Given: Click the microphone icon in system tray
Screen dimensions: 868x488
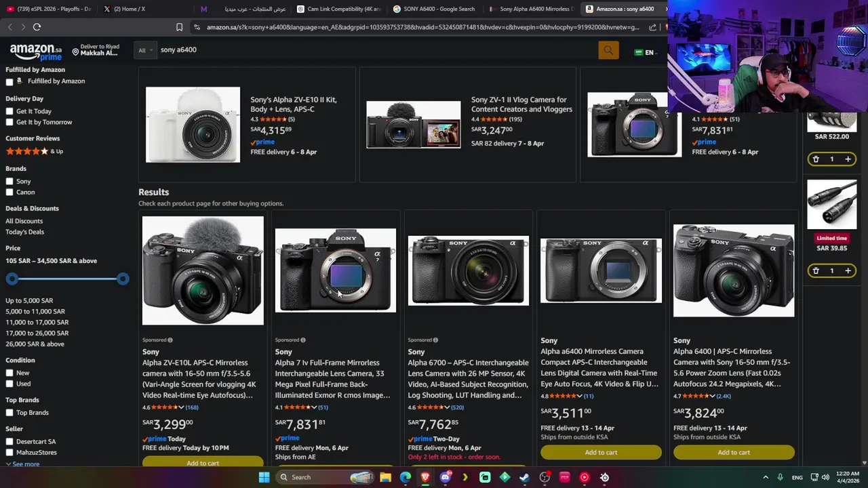Looking at the screenshot, I should click(780, 477).
